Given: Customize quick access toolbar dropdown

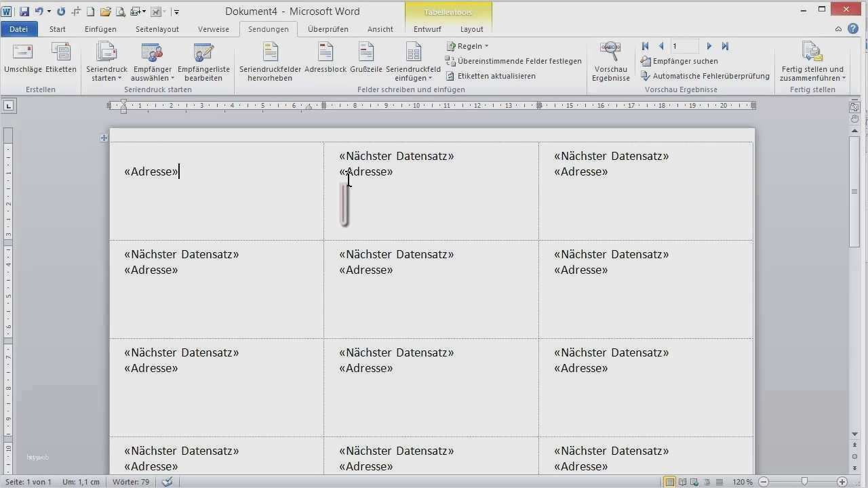Looking at the screenshot, I should pos(176,12).
